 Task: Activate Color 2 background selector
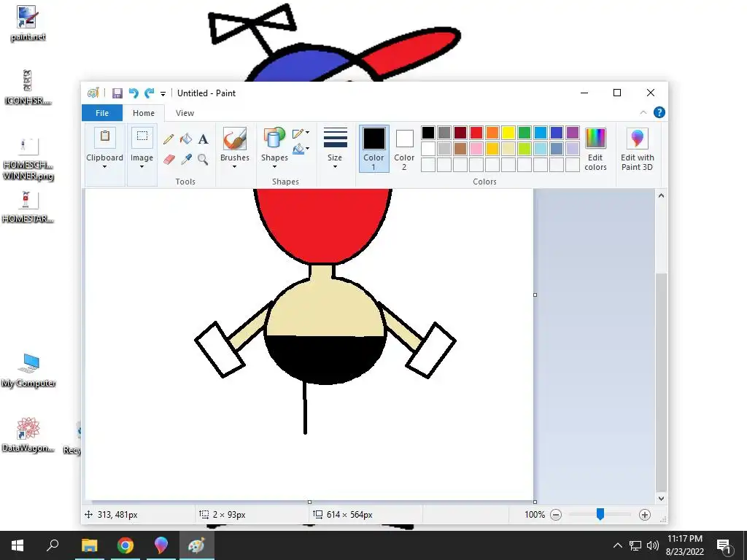[x=404, y=148]
